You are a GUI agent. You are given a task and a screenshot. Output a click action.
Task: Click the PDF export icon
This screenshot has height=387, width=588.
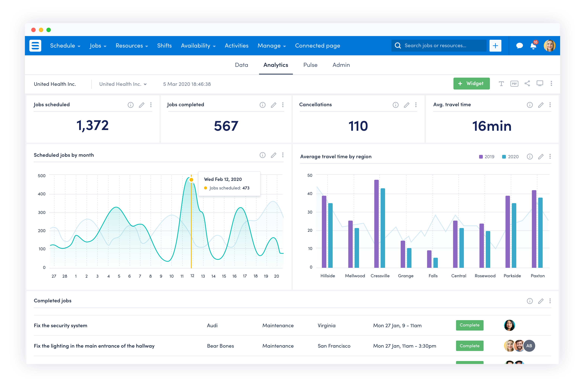[x=514, y=84]
